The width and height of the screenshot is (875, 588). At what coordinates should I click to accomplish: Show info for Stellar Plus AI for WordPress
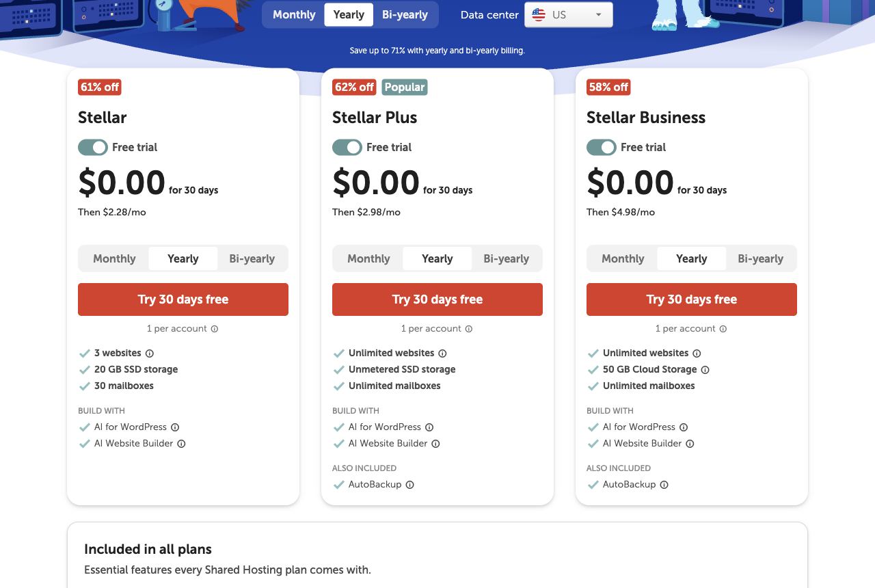[429, 427]
